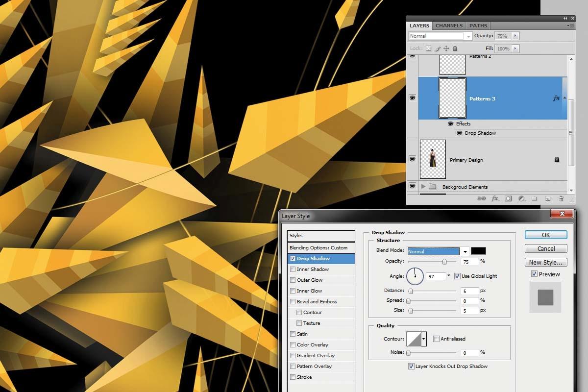Screen dimensions: 588x392
Task: Tick the Texture sub-option checkbox
Action: coord(299,323)
